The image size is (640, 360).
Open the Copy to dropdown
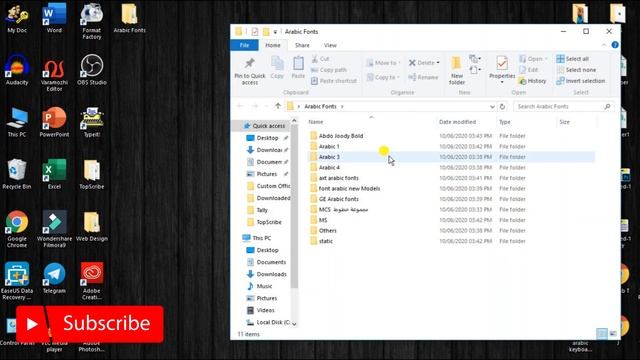[383, 77]
